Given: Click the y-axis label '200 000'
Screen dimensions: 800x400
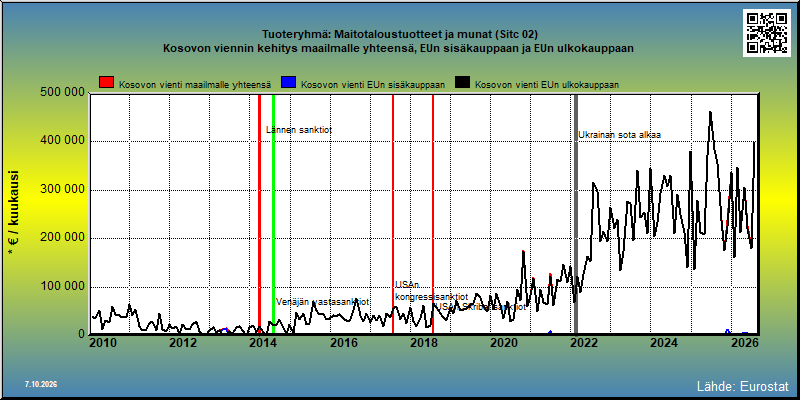Looking at the screenshot, I should (62, 238).
